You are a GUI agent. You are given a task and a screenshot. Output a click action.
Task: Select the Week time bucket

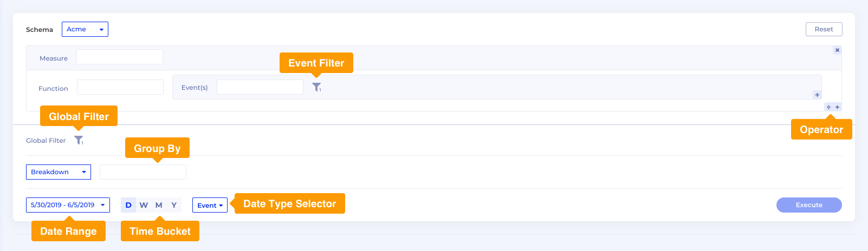pyautogui.click(x=144, y=205)
